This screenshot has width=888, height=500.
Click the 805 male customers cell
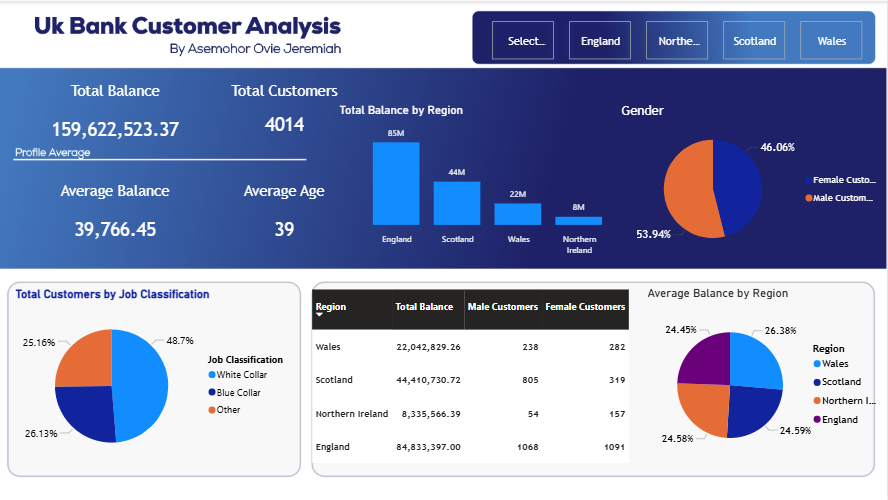(530, 380)
